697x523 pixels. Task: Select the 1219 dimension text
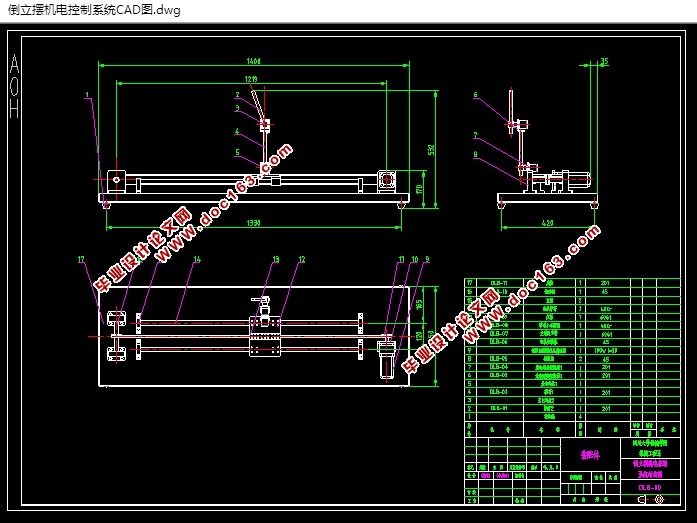tap(251, 79)
